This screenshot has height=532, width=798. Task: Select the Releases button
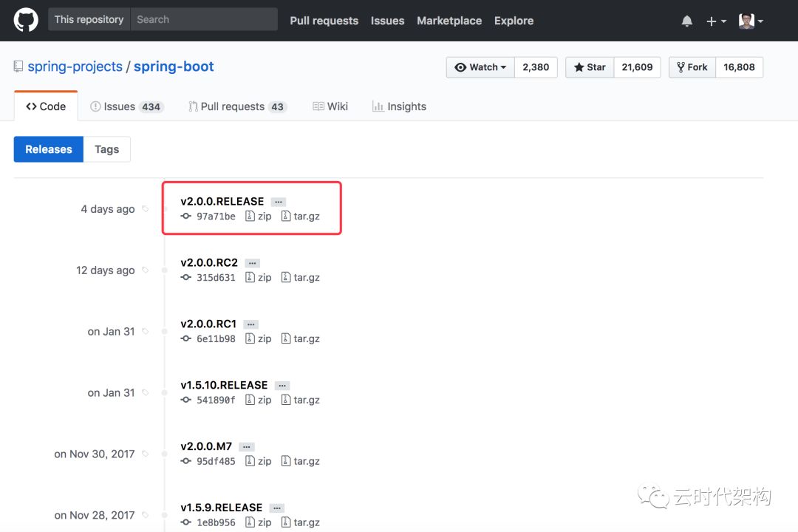[x=48, y=149]
